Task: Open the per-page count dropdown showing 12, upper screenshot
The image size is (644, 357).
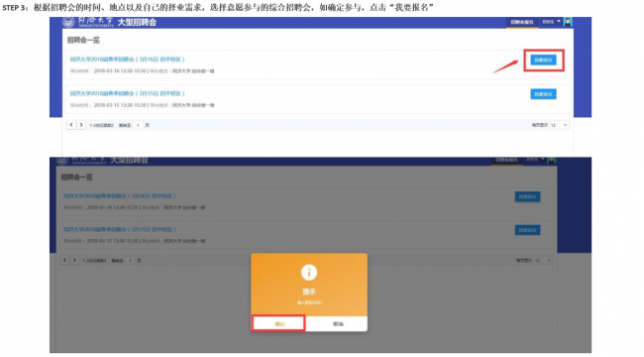Action: coord(559,125)
